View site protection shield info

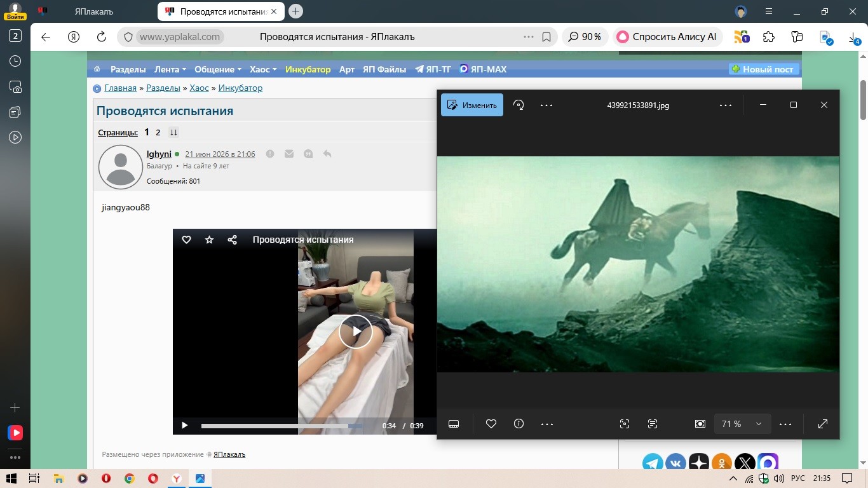coord(128,37)
